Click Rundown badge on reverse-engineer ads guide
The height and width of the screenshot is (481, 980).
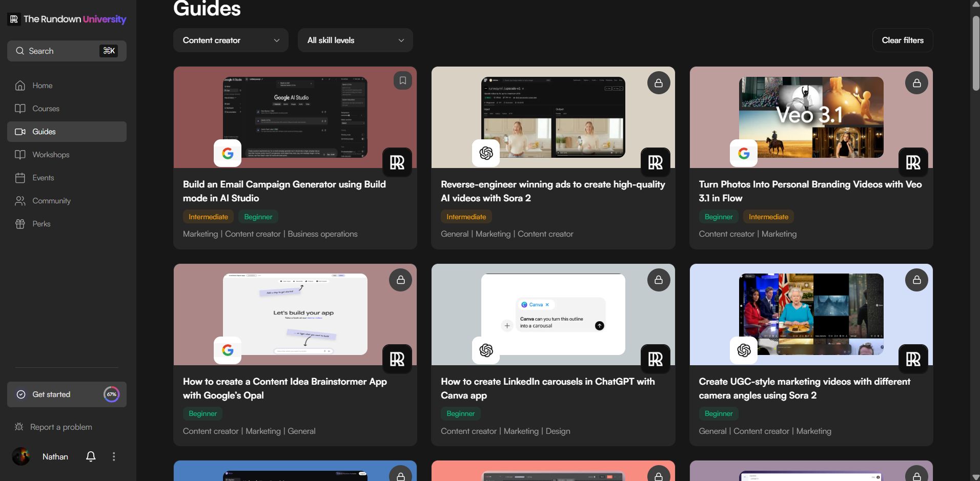coord(656,162)
